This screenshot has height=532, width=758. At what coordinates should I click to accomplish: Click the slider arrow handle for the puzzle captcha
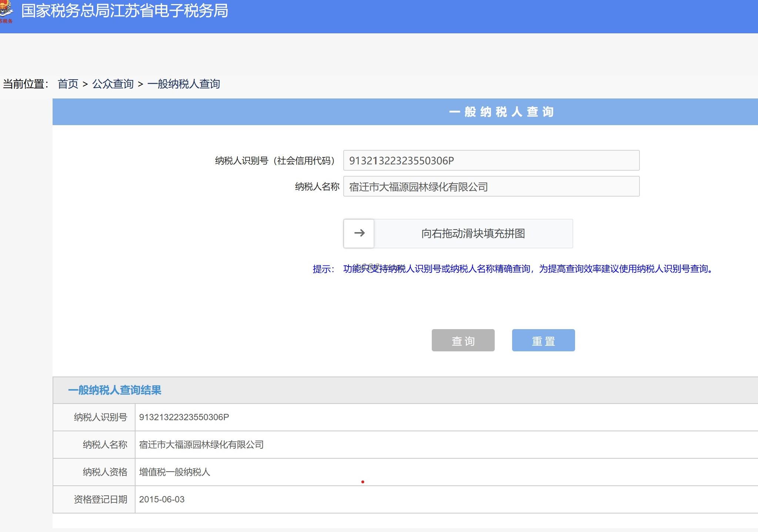(x=359, y=233)
